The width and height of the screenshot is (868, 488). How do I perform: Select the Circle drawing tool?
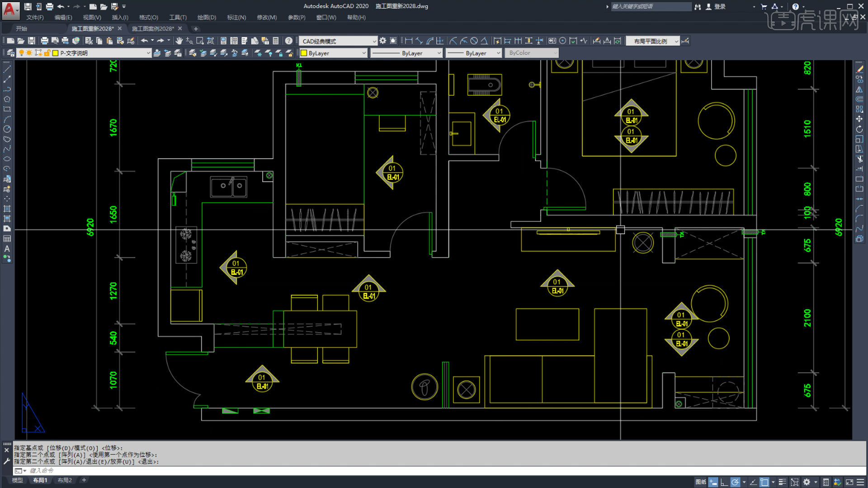[7, 129]
